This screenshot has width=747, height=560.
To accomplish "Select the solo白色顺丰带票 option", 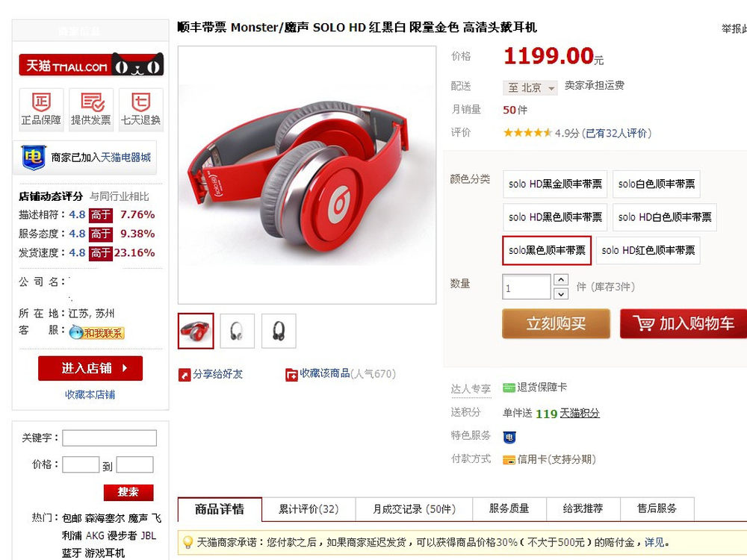I will click(657, 184).
